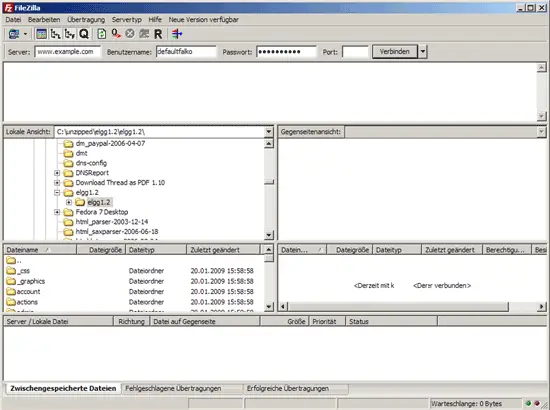Open the Hilfe menu
Image resolution: width=550 pixels, height=410 pixels.
pyautogui.click(x=155, y=20)
